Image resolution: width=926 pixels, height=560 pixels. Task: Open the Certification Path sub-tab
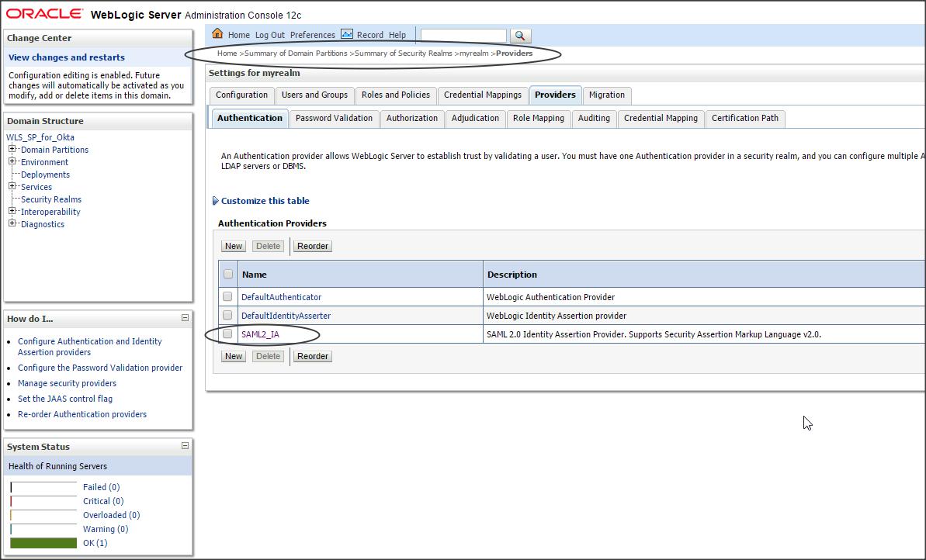744,119
